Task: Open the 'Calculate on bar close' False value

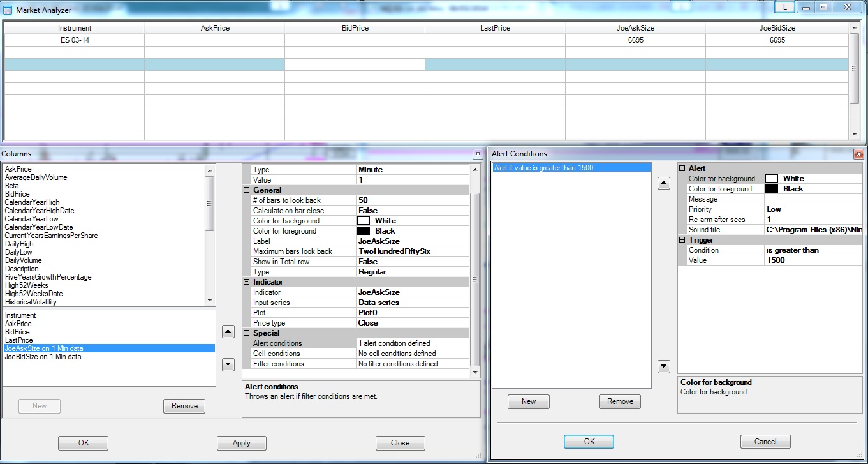Action: click(413, 211)
